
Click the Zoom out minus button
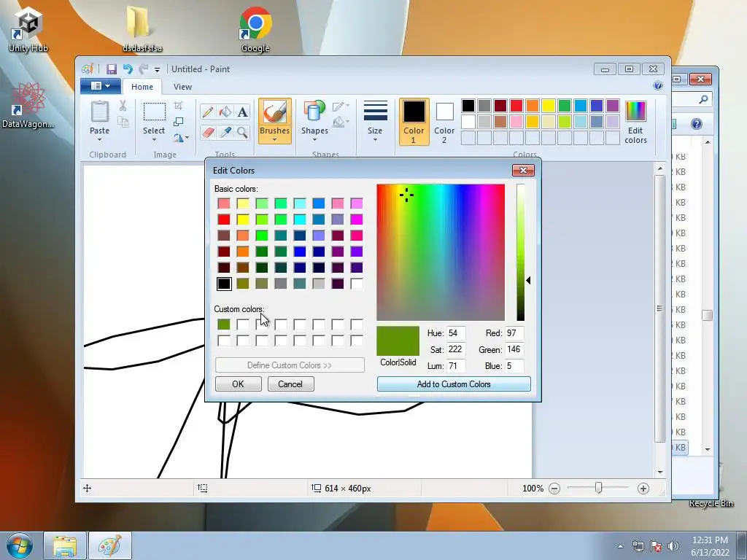[554, 489]
